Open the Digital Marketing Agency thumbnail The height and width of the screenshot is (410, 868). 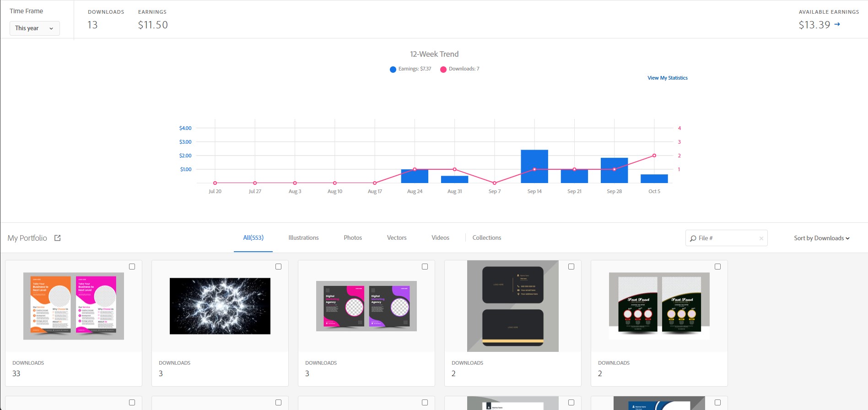pos(367,306)
